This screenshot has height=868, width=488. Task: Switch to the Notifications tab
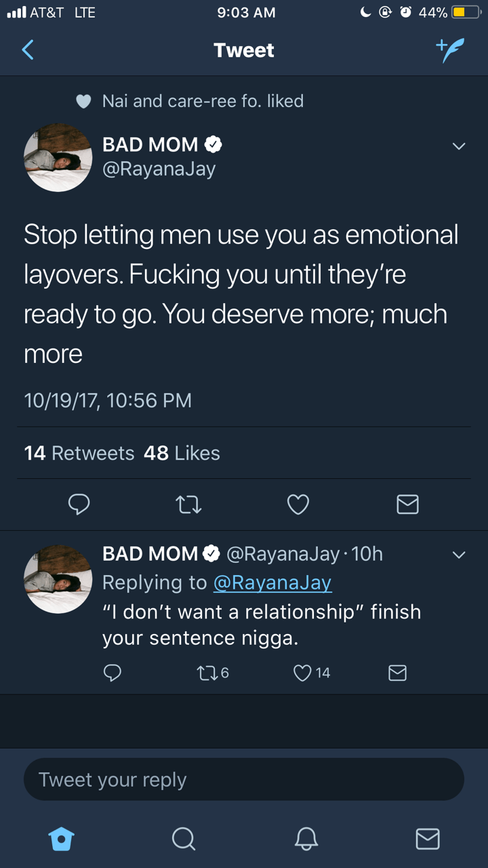pos(306,839)
